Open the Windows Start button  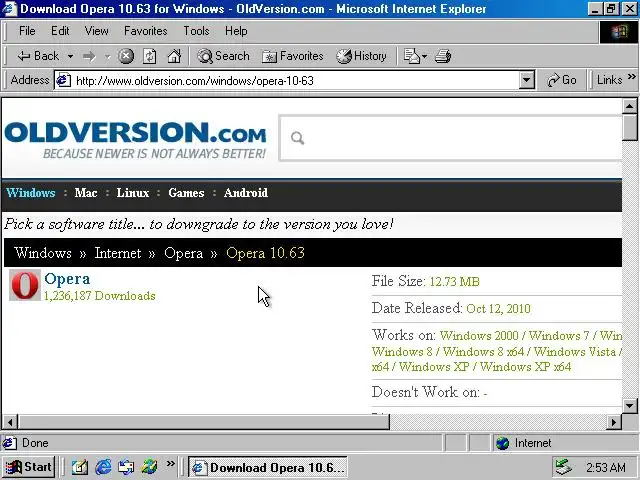tap(28, 467)
